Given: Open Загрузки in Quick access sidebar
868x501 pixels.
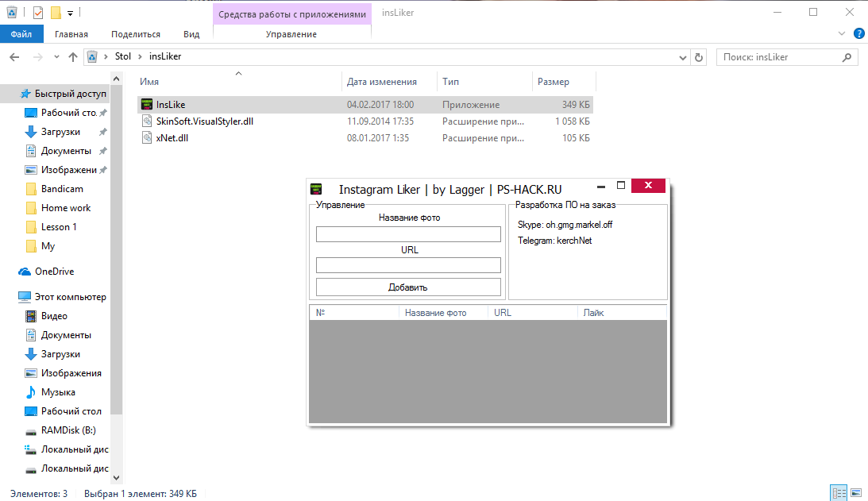Looking at the screenshot, I should (x=60, y=132).
